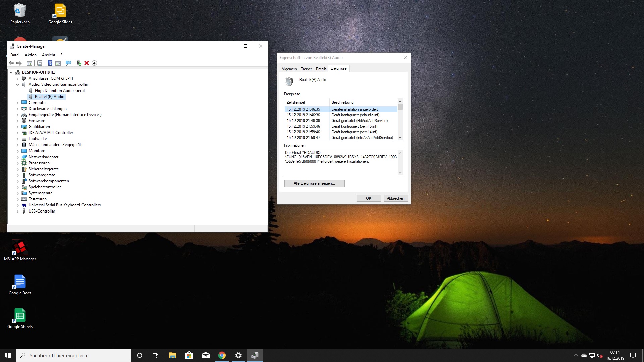Screen dimensions: 644x362
Task: Click the back arrow in toolbar
Action: [11, 63]
